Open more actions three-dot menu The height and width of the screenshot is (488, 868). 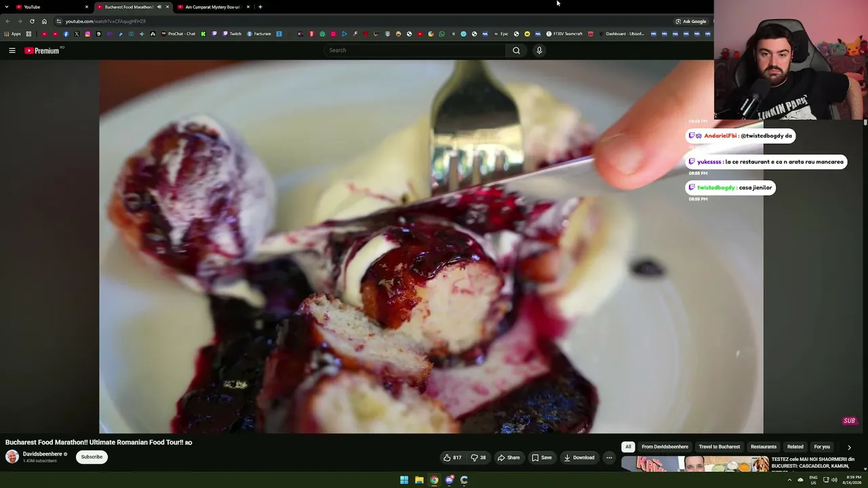[609, 457]
